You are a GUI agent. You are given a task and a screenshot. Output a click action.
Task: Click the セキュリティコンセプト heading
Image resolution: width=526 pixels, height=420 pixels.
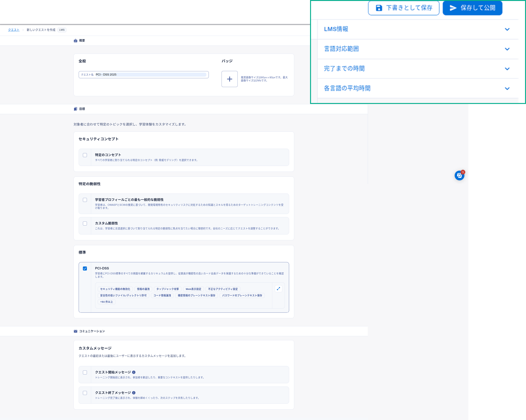coord(99,139)
